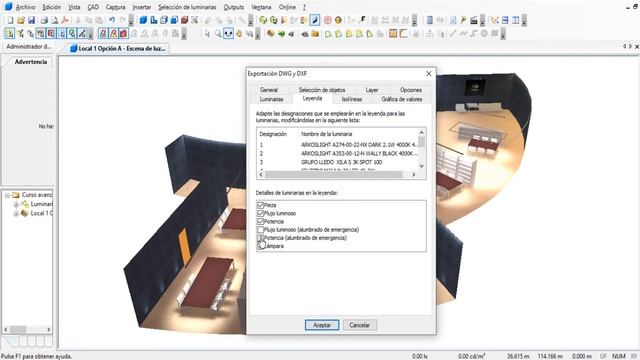The image size is (640, 360).
Task: Open the Layer tab
Action: tap(371, 90)
